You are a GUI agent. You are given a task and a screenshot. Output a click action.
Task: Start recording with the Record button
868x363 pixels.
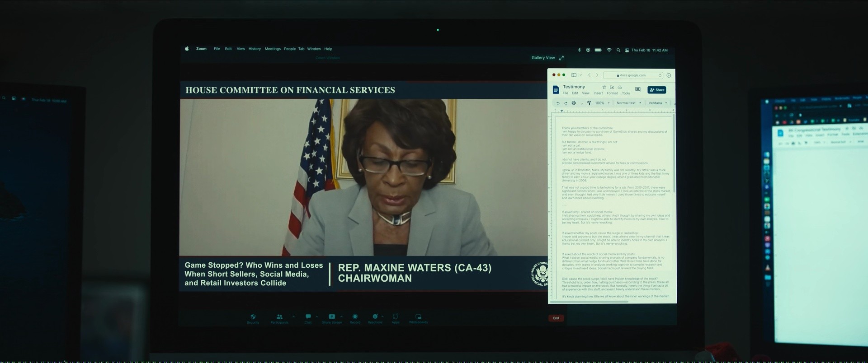coord(355,318)
